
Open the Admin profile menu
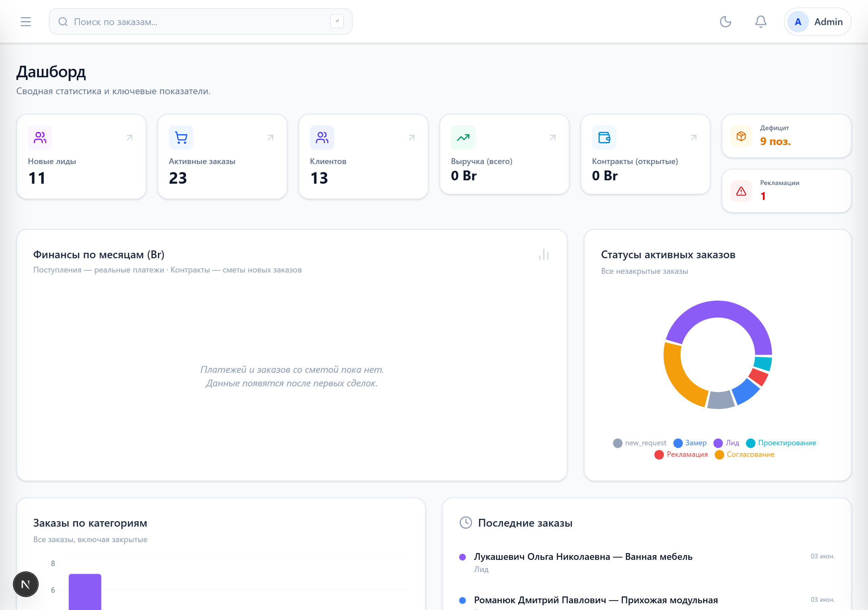(817, 22)
